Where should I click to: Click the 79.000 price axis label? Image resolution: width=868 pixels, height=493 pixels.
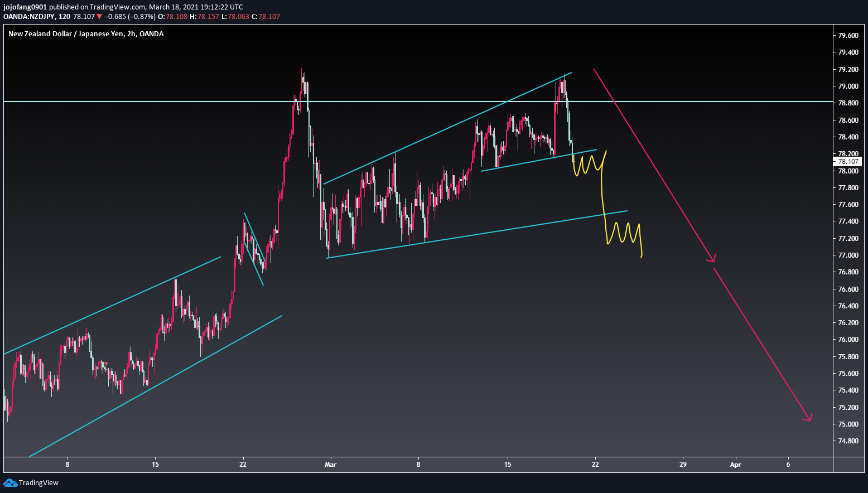(x=848, y=86)
